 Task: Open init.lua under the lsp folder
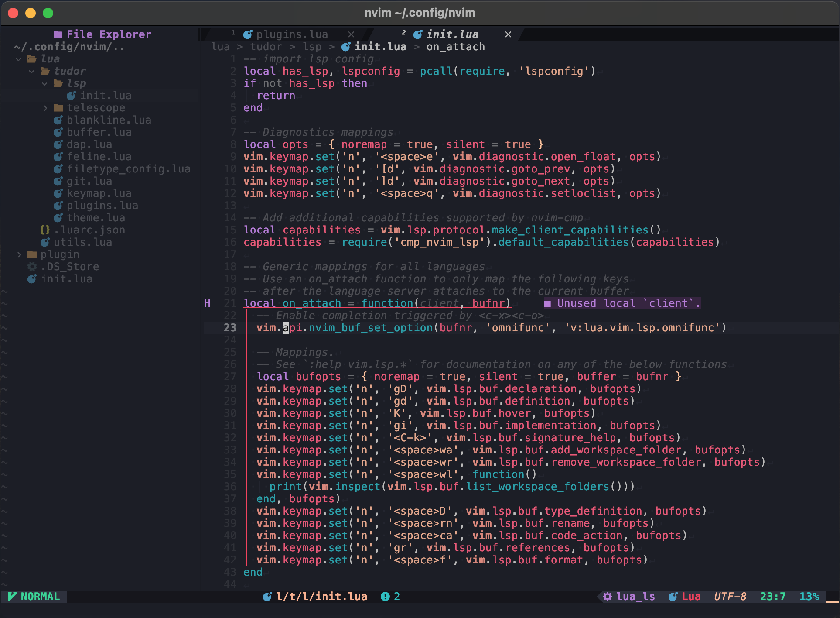point(106,96)
